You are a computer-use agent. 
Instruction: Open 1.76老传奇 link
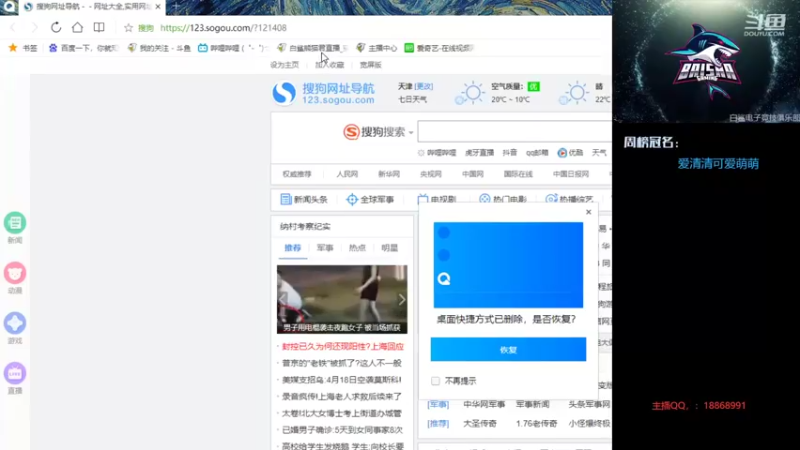pos(536,423)
